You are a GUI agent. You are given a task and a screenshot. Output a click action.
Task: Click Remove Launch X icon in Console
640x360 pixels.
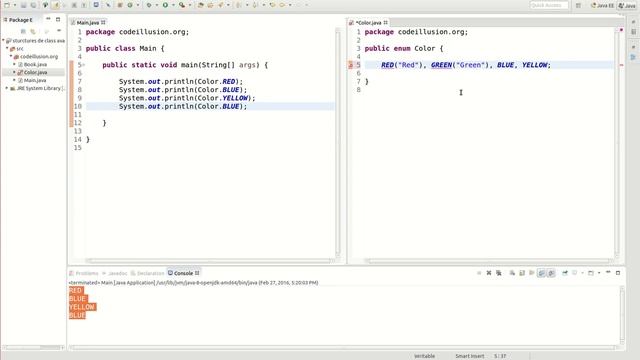489,273
